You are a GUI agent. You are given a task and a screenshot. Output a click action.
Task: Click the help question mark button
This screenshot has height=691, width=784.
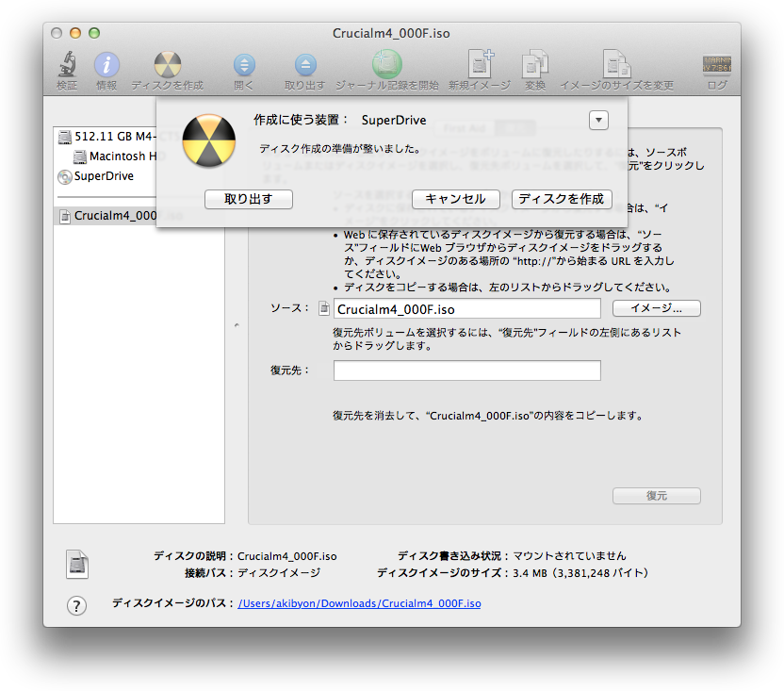tap(76, 606)
